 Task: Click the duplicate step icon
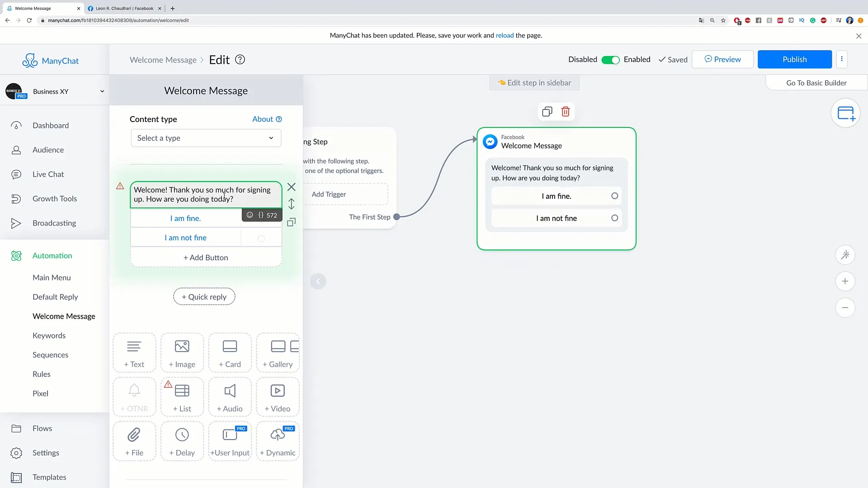point(547,112)
